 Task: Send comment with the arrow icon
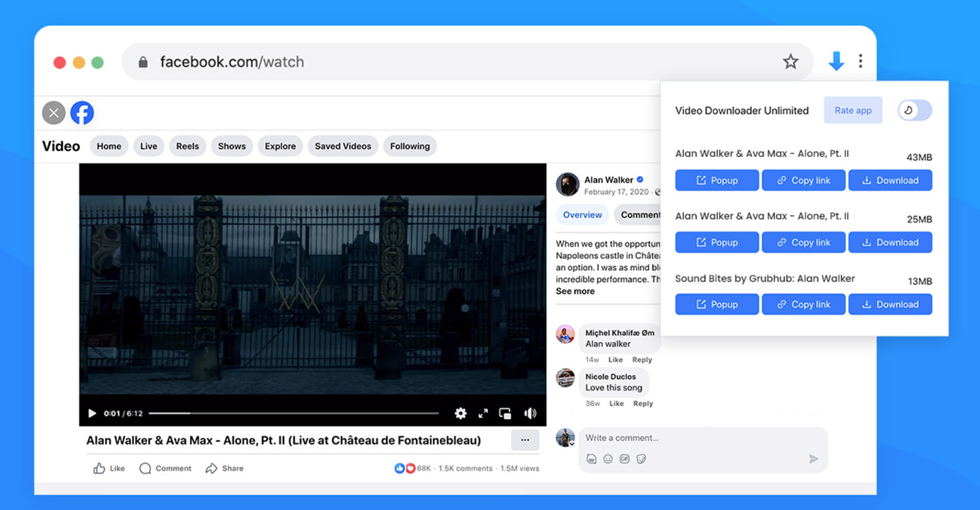(813, 459)
